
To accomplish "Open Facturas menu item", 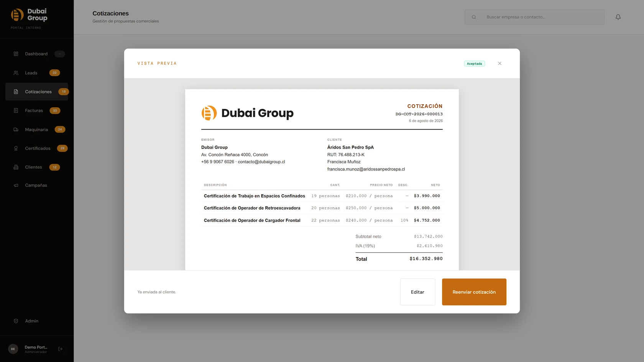I will [x=37, y=110].
